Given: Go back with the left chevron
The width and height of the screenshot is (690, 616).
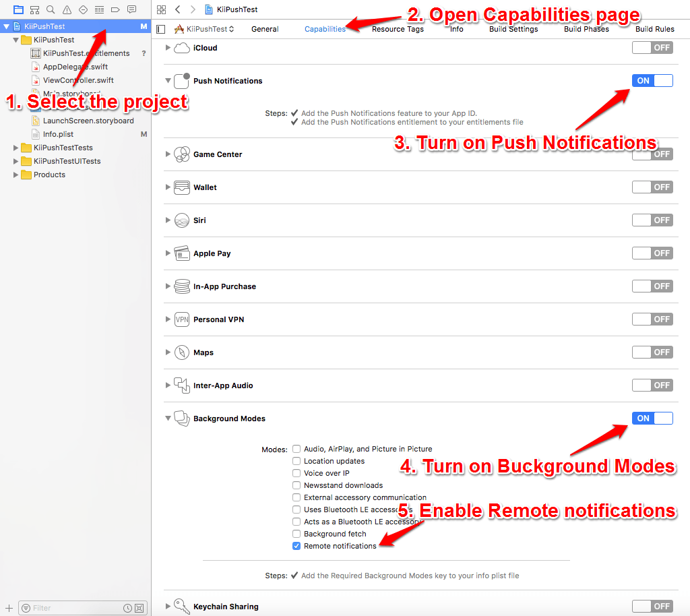Looking at the screenshot, I should [x=178, y=9].
